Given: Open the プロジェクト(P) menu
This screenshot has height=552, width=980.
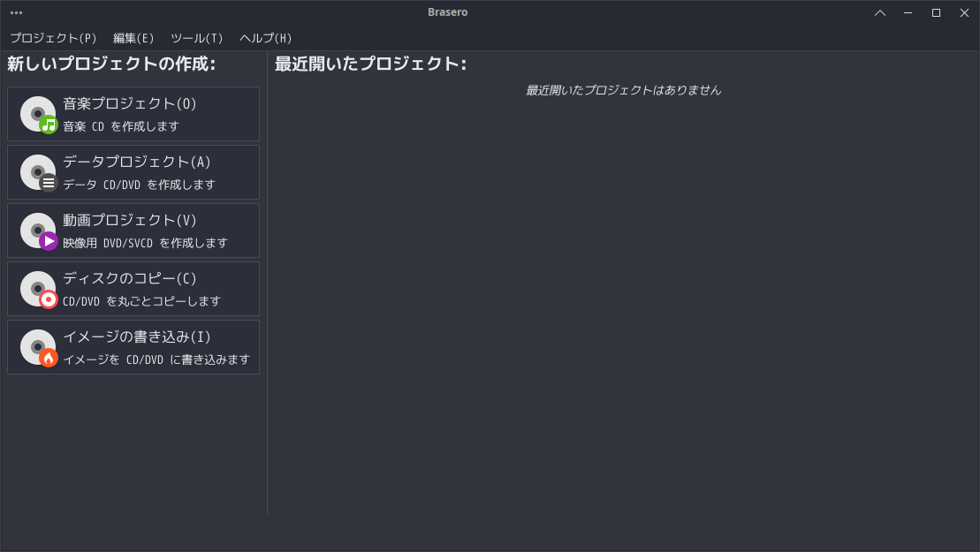Looking at the screenshot, I should coord(53,38).
